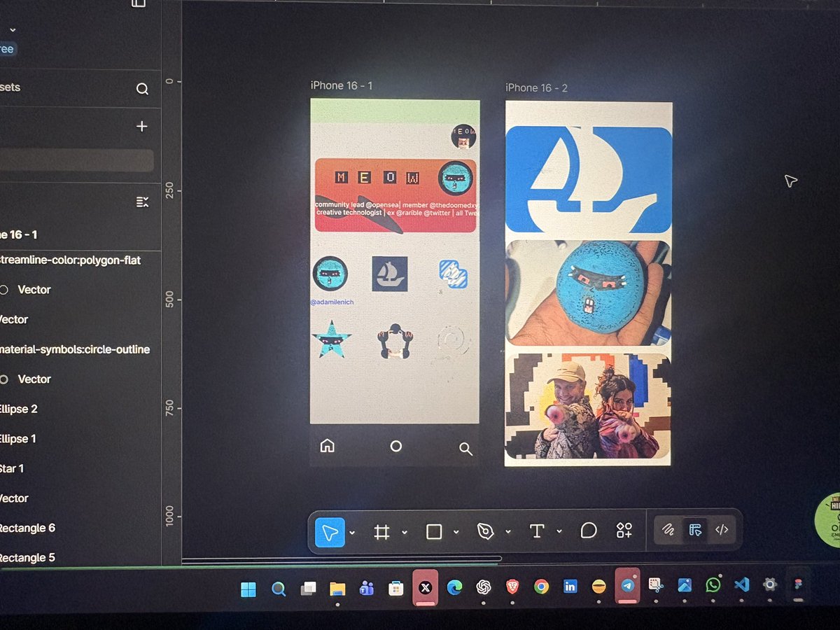The image size is (840, 630).
Task: Select the Rectangle shape tool
Action: 434,532
